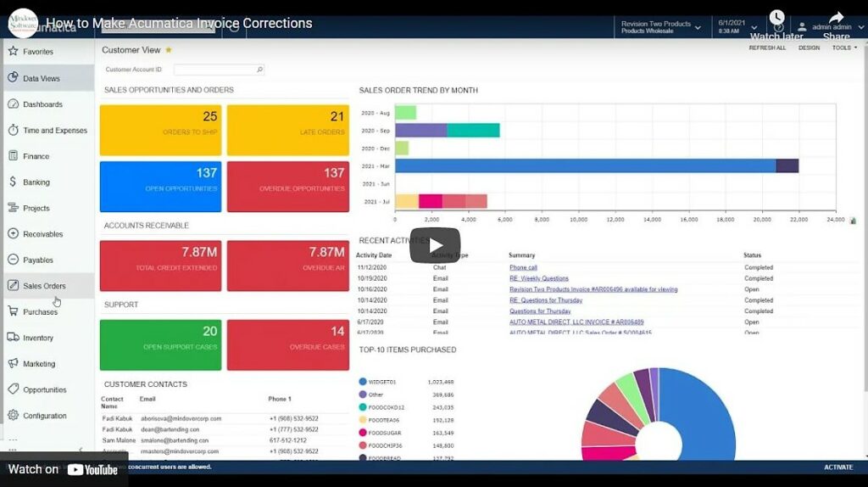
Task: Play the video with center play button
Action: (x=435, y=245)
